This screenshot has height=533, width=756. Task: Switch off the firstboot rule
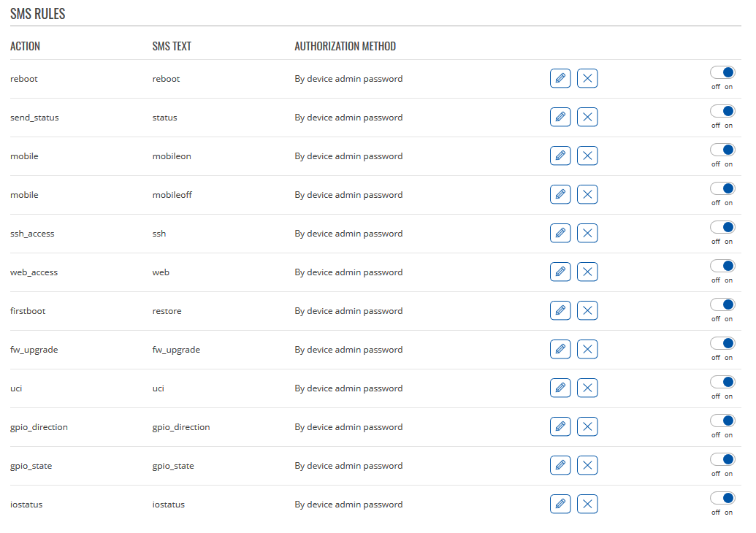[x=722, y=304]
